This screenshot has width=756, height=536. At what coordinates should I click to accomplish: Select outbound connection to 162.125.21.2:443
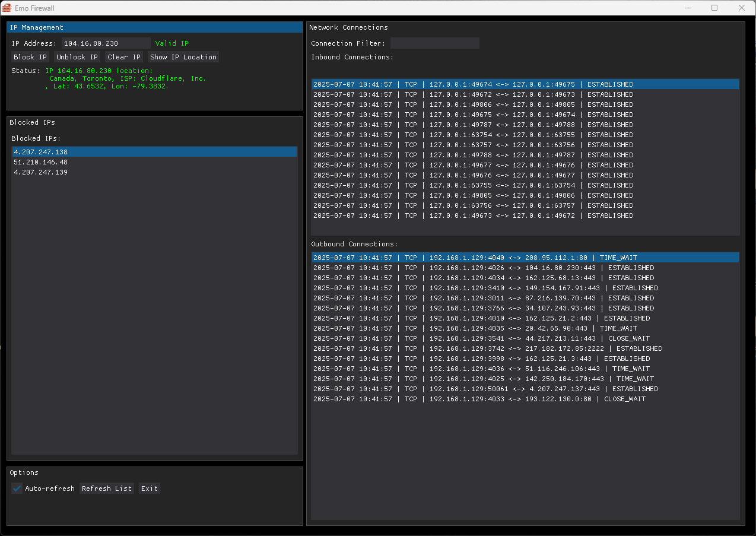(x=525, y=318)
